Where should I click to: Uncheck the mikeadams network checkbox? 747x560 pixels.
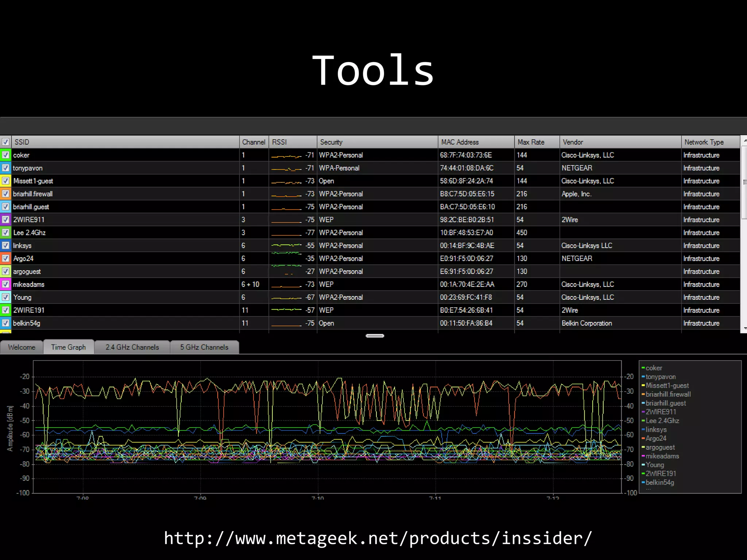click(5, 284)
